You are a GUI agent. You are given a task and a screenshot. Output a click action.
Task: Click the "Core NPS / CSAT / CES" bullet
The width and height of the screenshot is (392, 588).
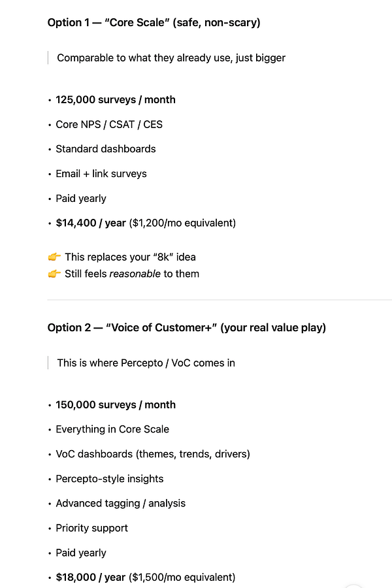tap(109, 124)
